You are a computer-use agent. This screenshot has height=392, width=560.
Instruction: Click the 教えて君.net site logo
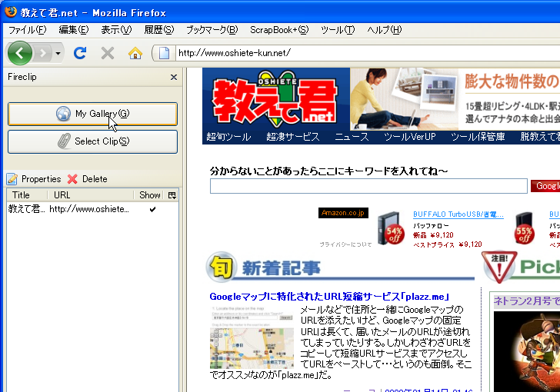click(275, 100)
